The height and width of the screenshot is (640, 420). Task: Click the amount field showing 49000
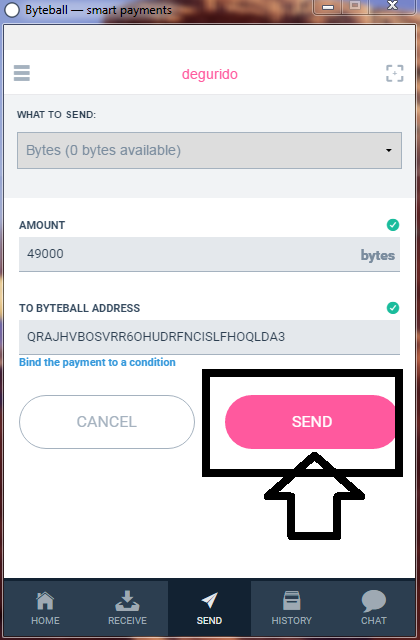pyautogui.click(x=209, y=254)
